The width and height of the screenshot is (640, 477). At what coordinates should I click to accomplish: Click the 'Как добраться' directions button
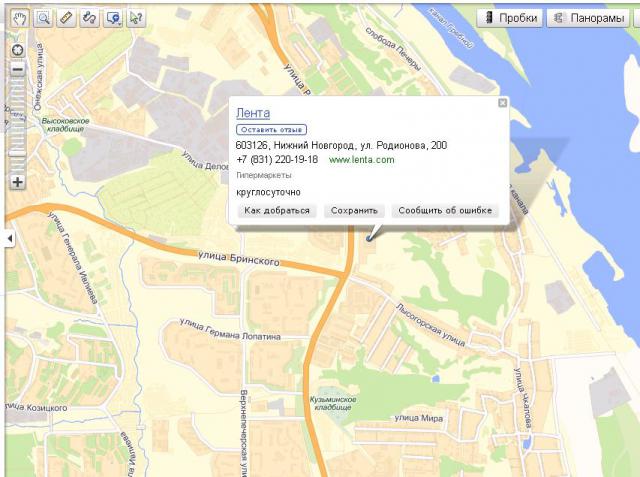[279, 211]
